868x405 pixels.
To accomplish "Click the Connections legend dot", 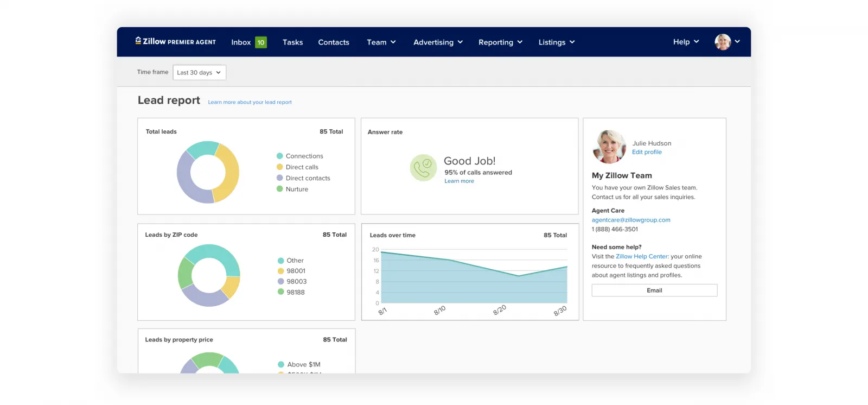I will coord(280,156).
